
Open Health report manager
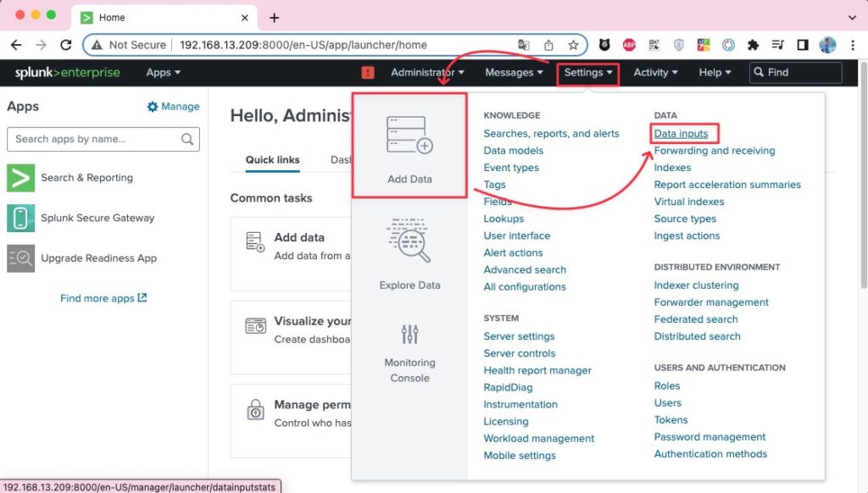[x=537, y=370]
